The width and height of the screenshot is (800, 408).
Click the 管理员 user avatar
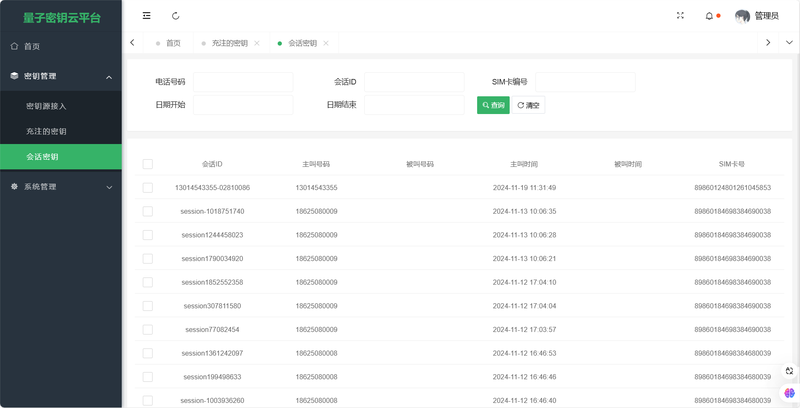point(742,16)
